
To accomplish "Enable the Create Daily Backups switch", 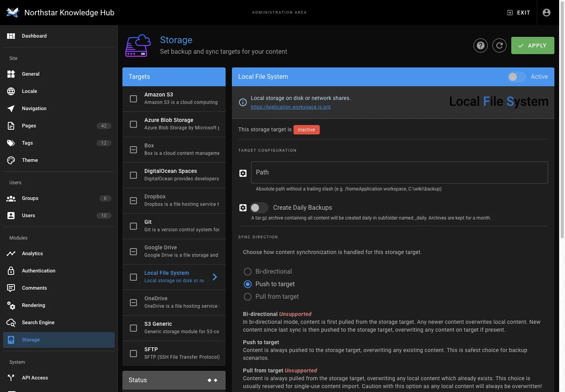I will [259, 208].
